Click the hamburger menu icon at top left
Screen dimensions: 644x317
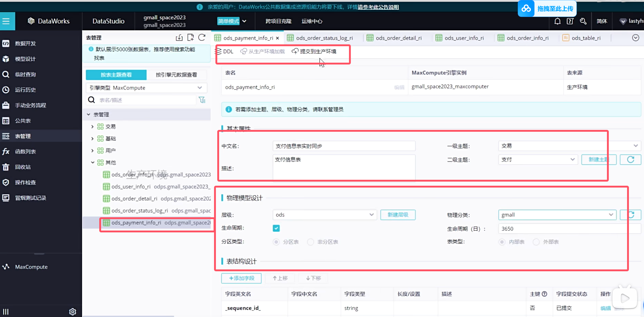pyautogui.click(x=6, y=21)
